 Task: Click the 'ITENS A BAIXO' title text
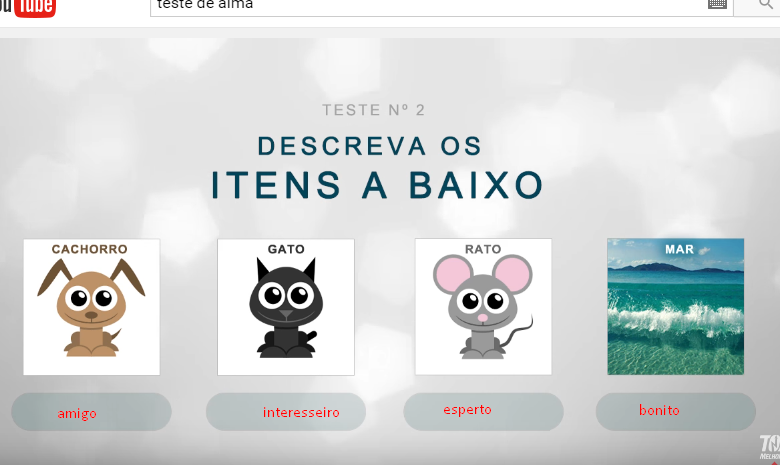tap(378, 185)
